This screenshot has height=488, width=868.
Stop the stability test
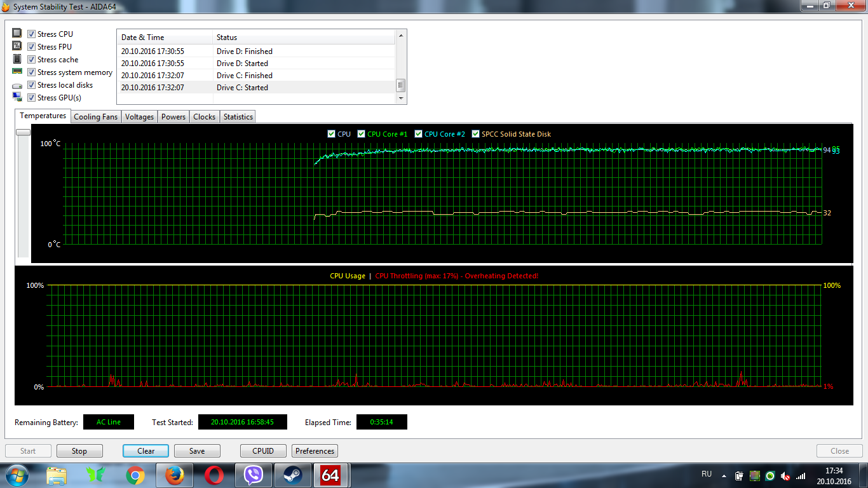pyautogui.click(x=79, y=451)
